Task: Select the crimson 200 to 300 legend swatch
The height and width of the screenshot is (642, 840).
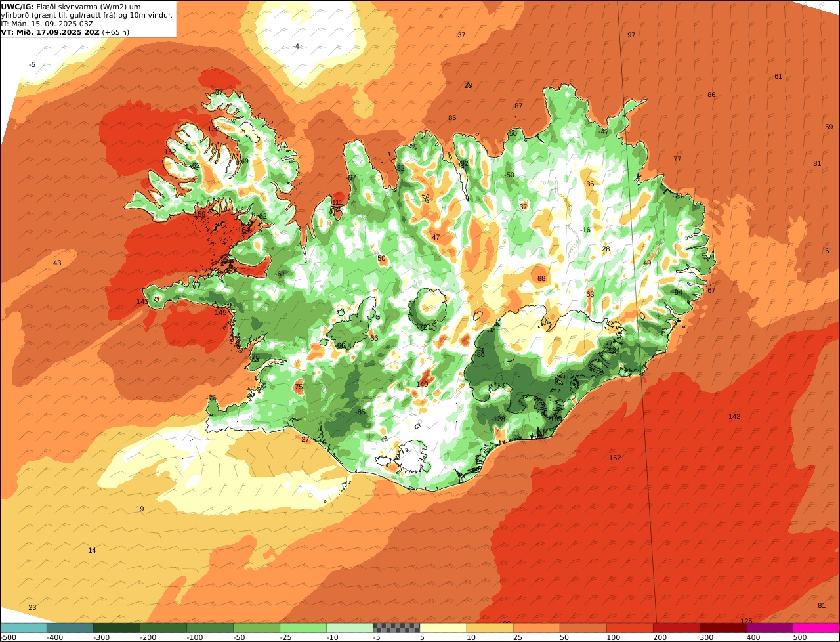Action: [676, 628]
